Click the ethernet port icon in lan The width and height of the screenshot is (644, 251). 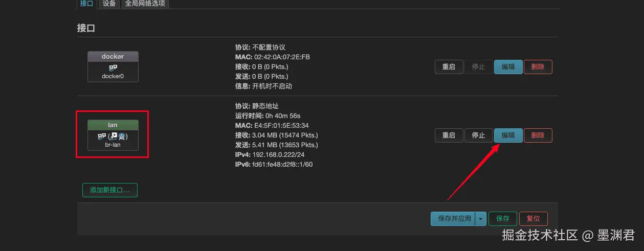coord(115,136)
